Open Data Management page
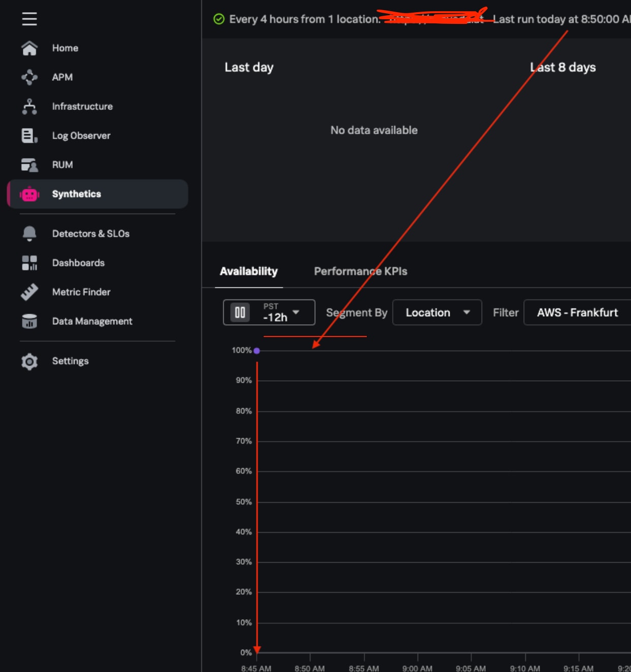Viewport: 631px width, 672px height. point(92,321)
